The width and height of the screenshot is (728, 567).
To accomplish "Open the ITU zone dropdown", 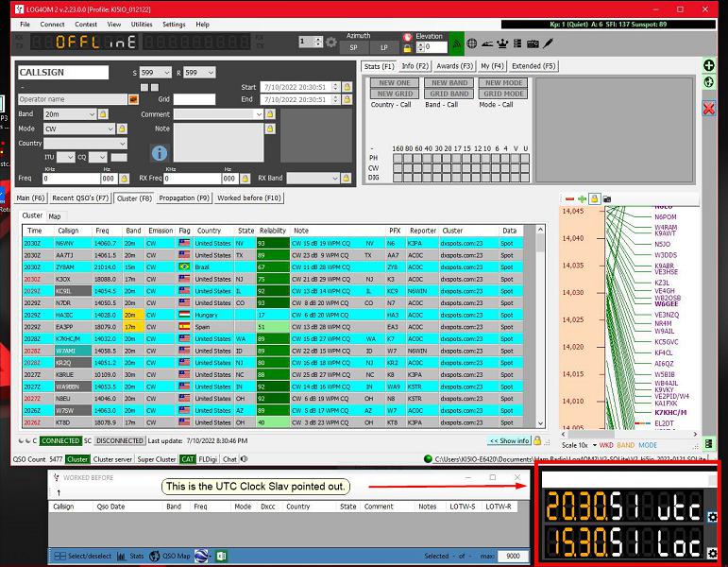I will point(70,157).
